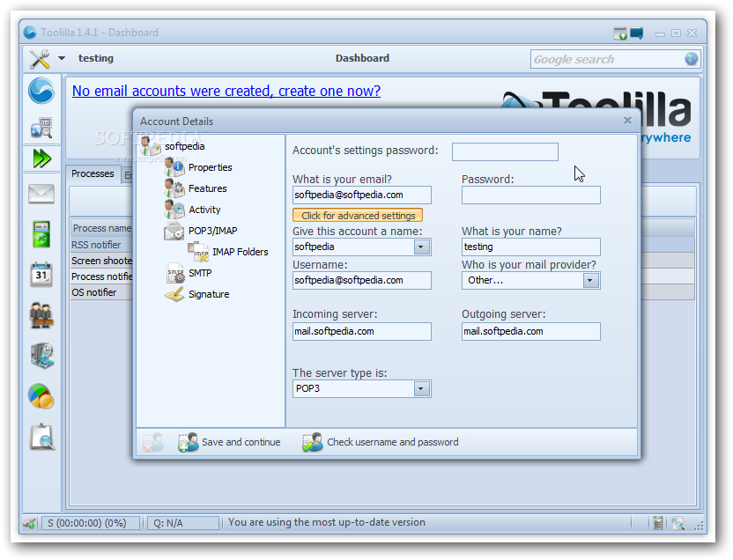
Task: Select the RSS notifier process row
Action: (101, 245)
